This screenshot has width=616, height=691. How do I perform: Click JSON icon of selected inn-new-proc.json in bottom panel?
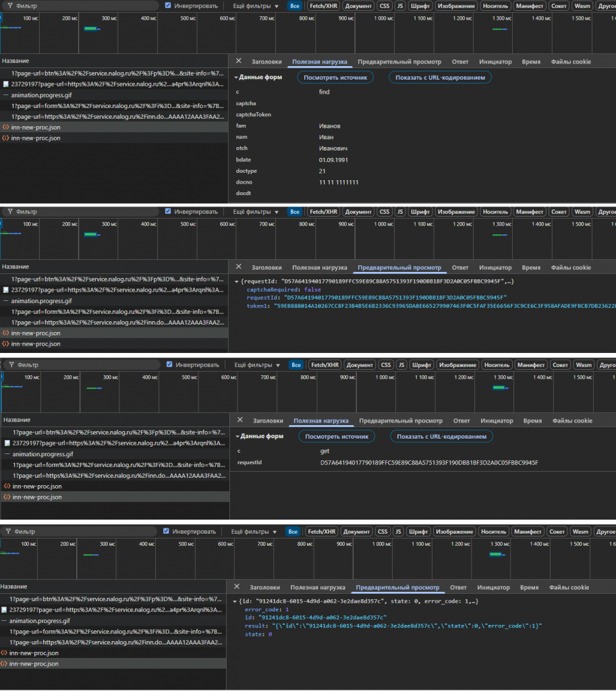pos(3,664)
